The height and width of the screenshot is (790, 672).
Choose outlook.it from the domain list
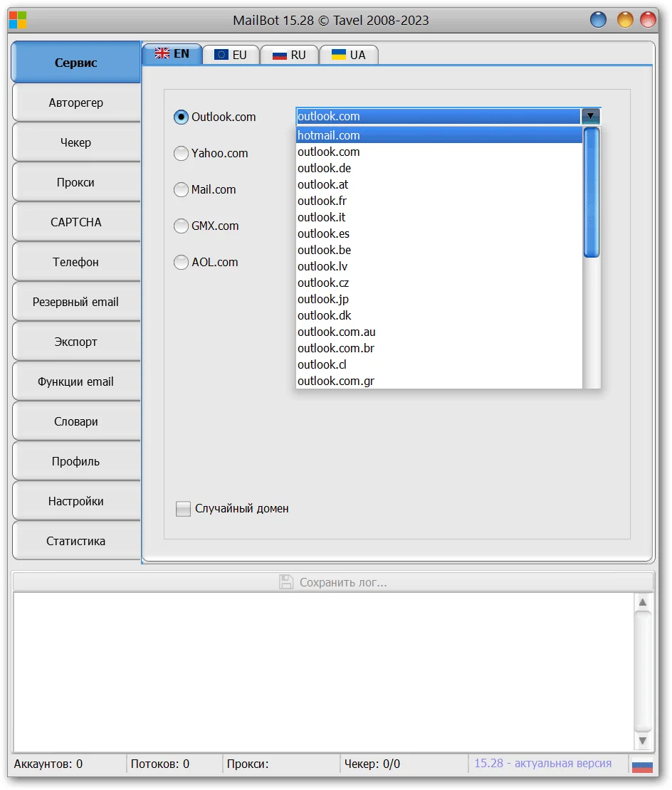click(x=439, y=217)
